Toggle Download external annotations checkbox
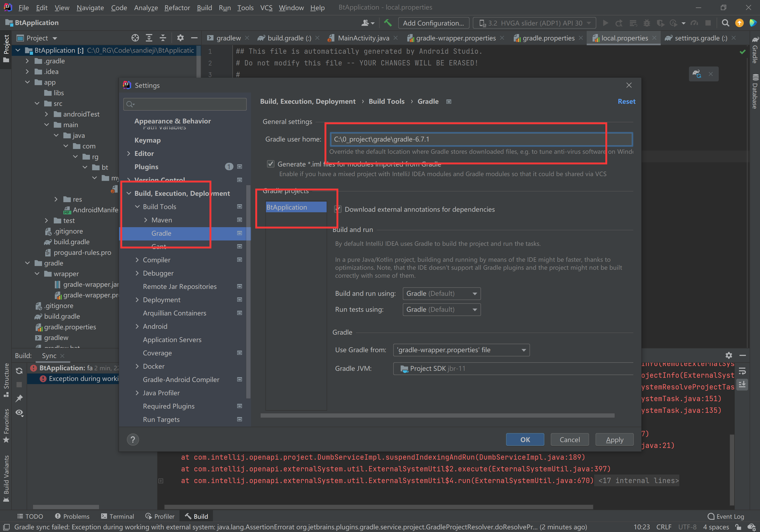The width and height of the screenshot is (760, 532). [338, 209]
